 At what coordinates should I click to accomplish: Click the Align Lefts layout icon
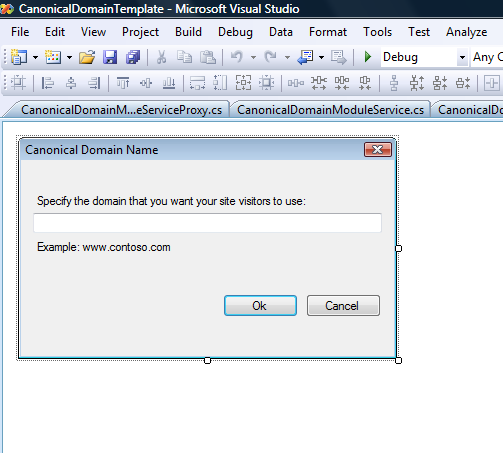(x=48, y=83)
